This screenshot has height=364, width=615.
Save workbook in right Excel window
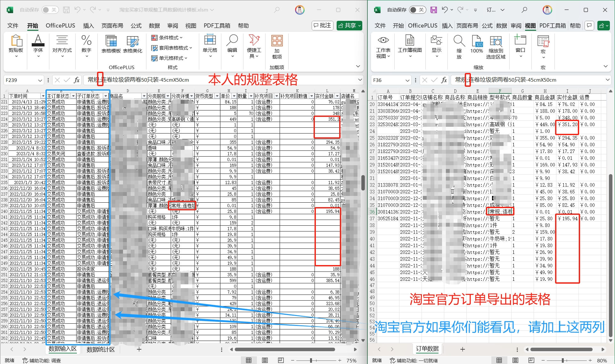[x=433, y=10]
